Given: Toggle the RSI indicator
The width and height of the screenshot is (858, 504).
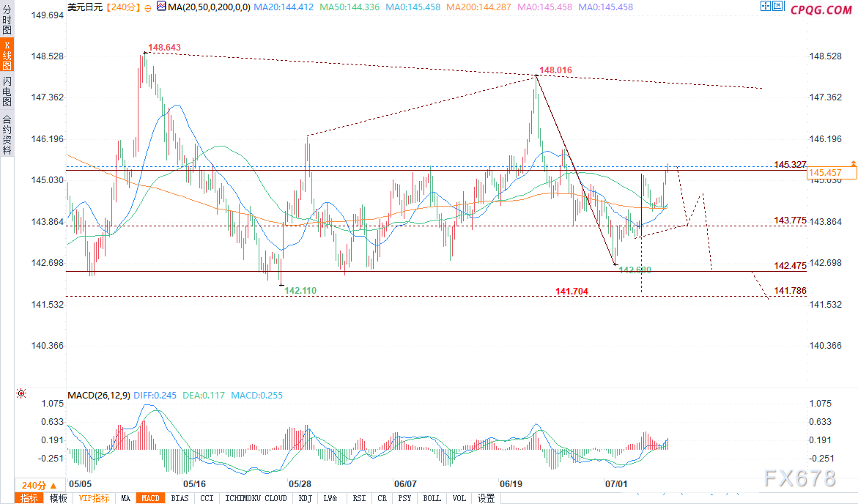Looking at the screenshot, I should (x=359, y=498).
